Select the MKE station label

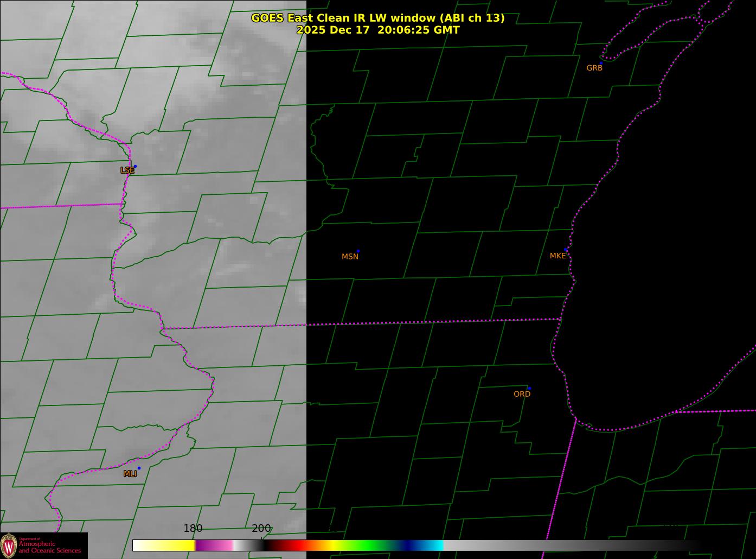pos(558,256)
